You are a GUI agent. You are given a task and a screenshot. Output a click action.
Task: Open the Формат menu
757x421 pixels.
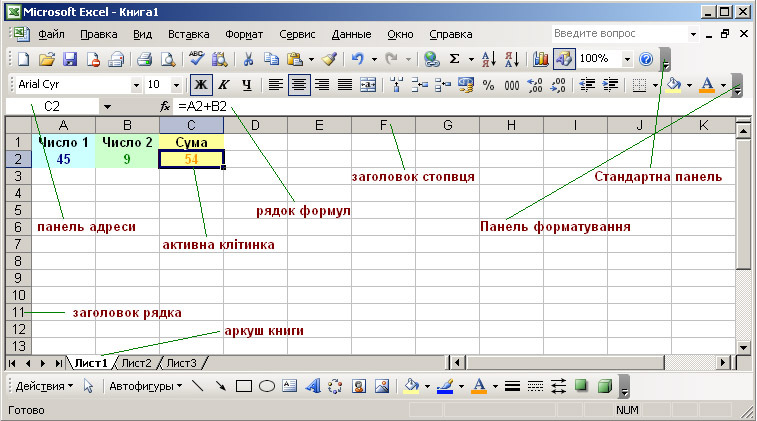pos(244,33)
